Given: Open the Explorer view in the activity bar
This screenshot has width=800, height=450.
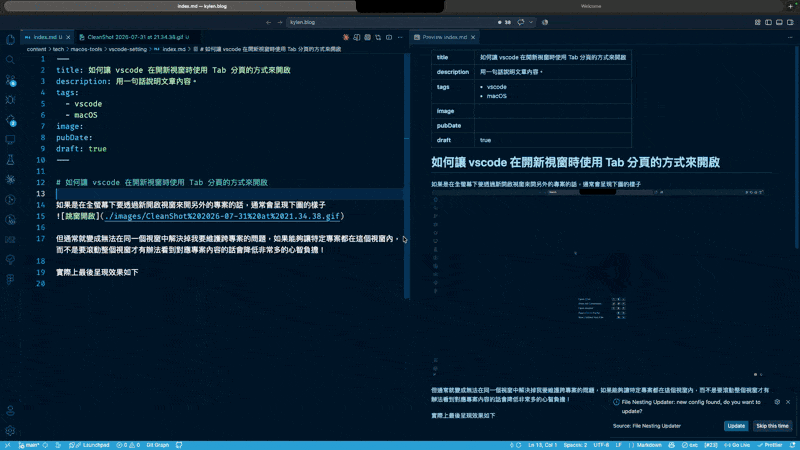Looking at the screenshot, I should [x=10, y=40].
